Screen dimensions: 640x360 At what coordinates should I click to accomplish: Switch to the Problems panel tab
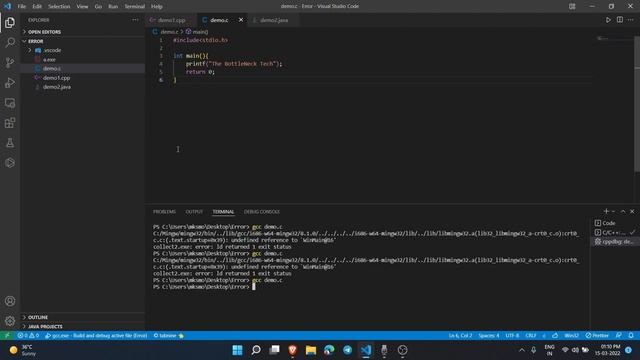tap(164, 212)
